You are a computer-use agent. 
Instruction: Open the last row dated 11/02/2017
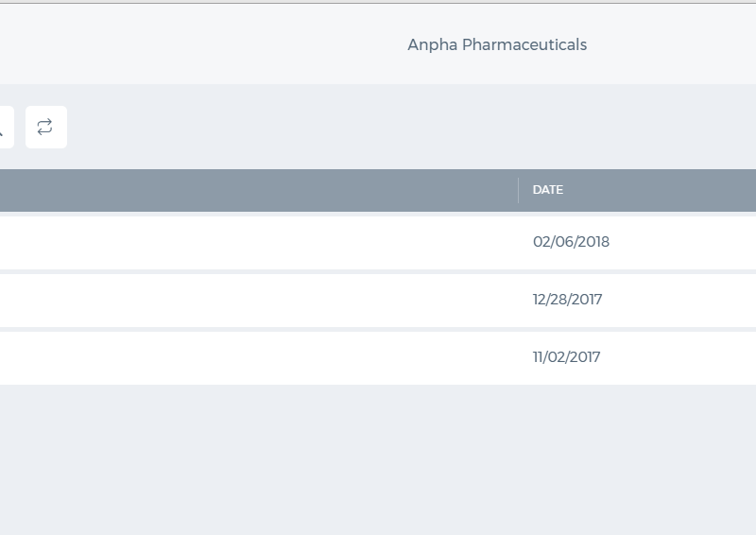378,358
